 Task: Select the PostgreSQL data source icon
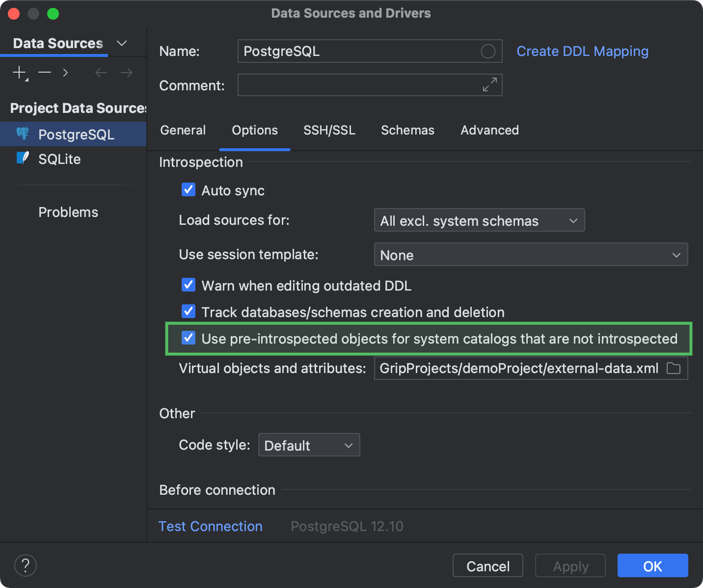click(x=23, y=134)
